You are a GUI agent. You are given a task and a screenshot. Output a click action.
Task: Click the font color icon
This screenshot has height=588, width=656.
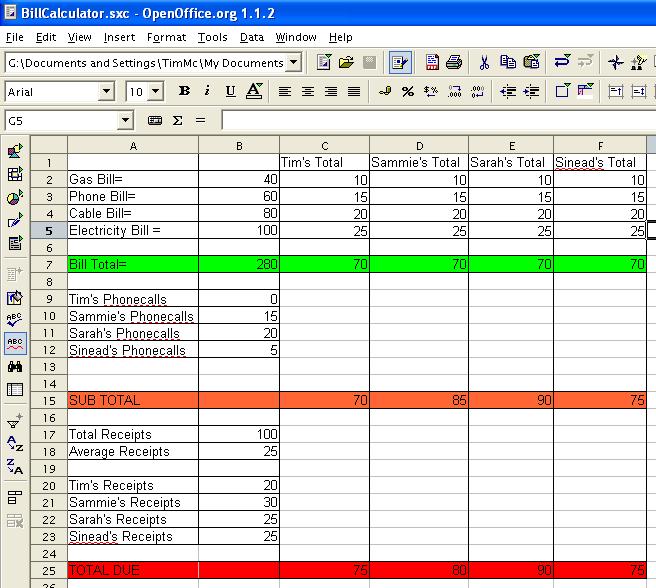[254, 91]
